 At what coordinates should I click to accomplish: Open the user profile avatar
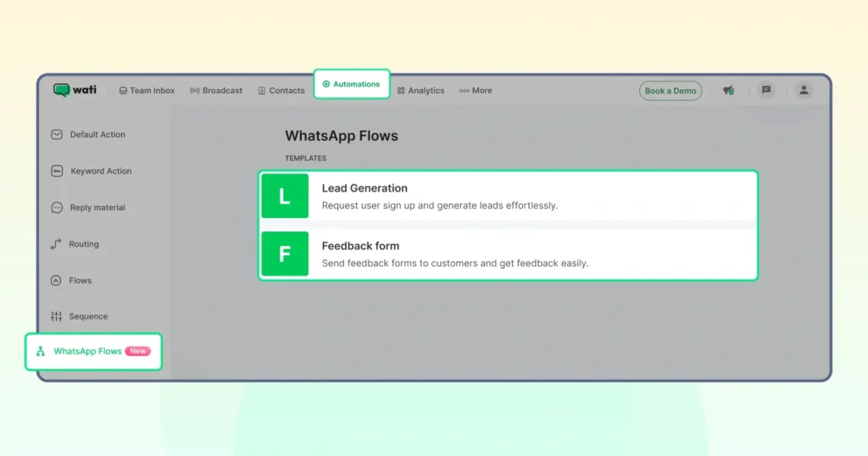[804, 90]
